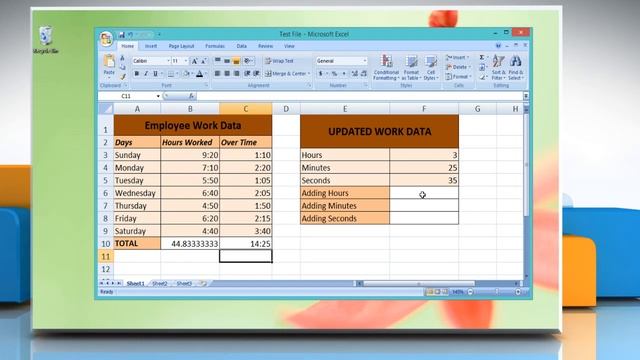Toggle the highlighted Bottom Align button

tap(236, 61)
